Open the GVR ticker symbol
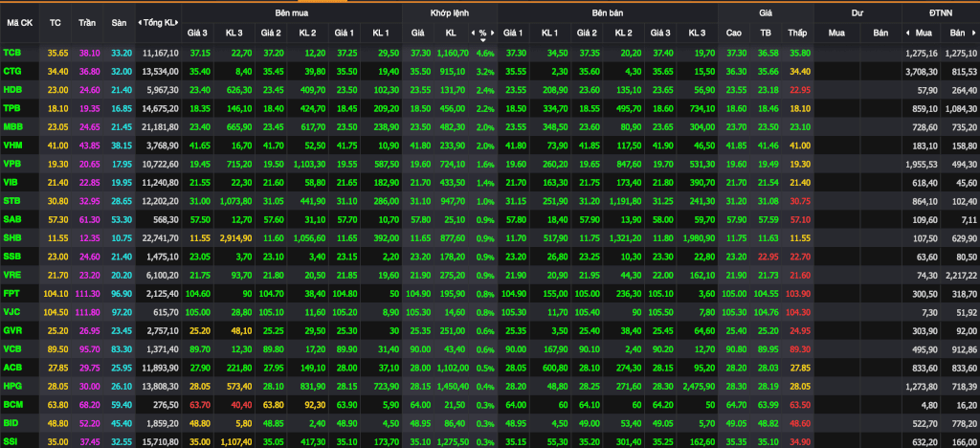 11,330
